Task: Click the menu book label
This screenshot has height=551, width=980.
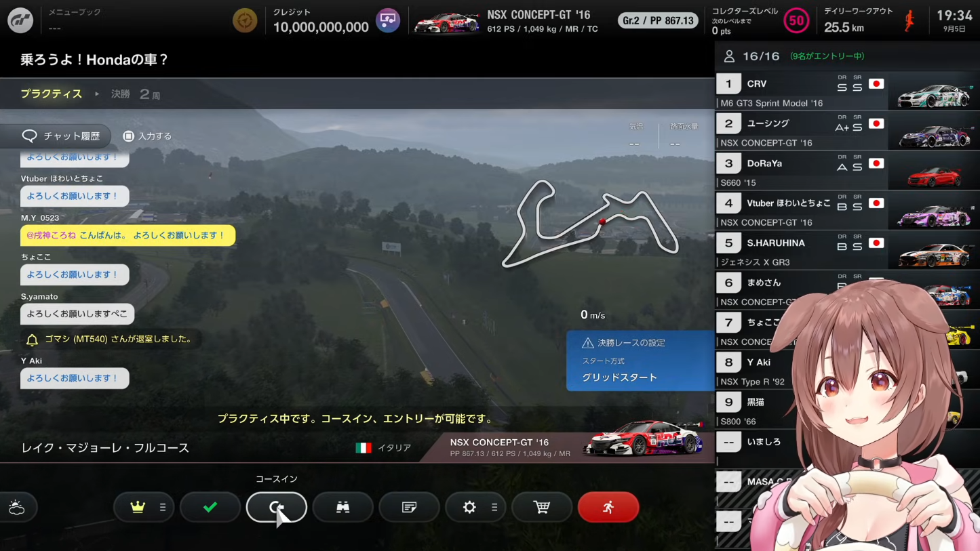Action: click(x=74, y=12)
